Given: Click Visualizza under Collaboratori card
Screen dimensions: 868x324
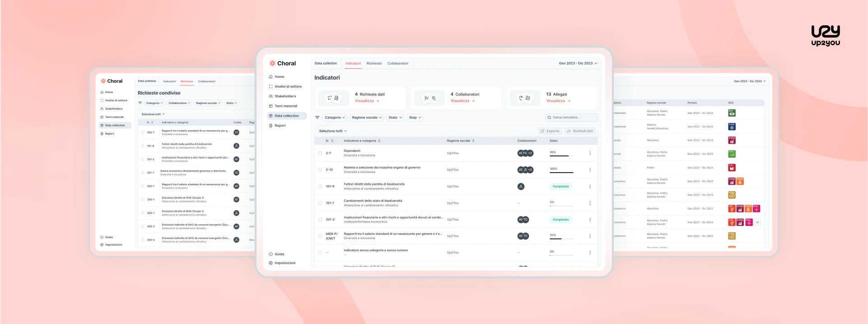Looking at the screenshot, I should (463, 101).
